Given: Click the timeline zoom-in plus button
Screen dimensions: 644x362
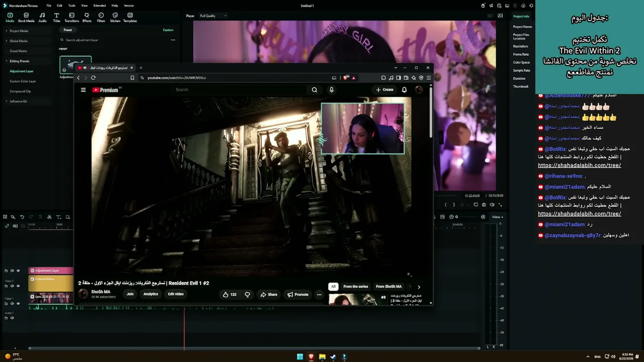Looking at the screenshot, I should click(x=483, y=217).
